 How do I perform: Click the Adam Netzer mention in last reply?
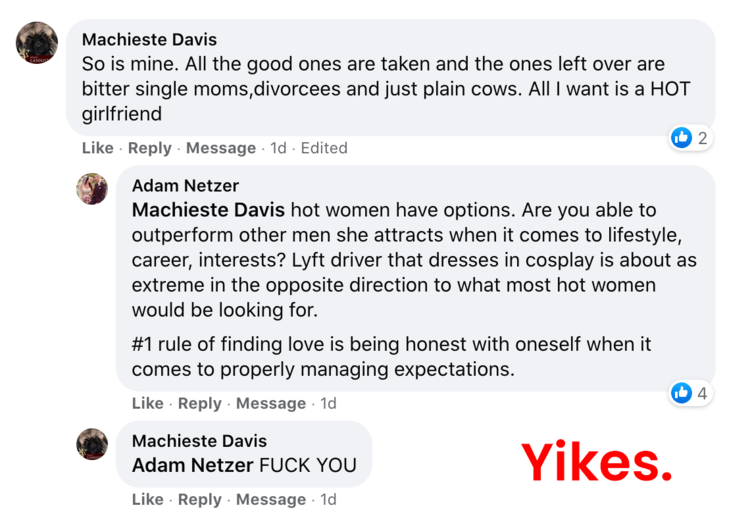click(x=193, y=465)
